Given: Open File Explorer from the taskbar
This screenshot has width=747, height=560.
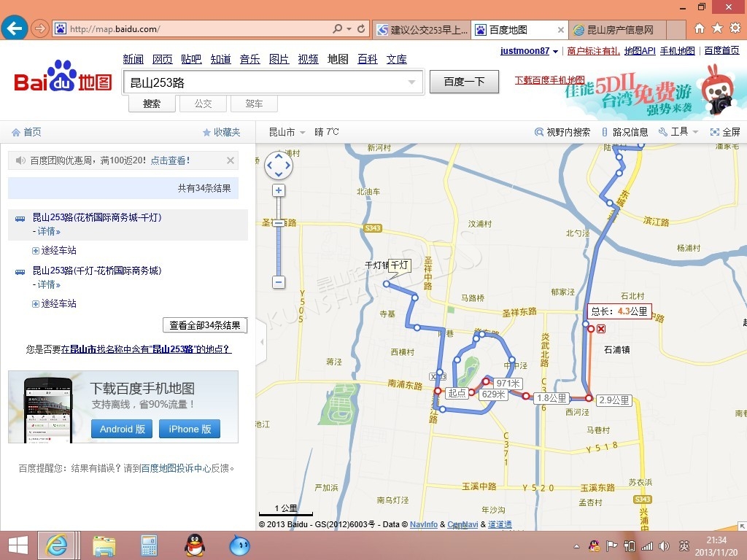Looking at the screenshot, I should (x=104, y=545).
